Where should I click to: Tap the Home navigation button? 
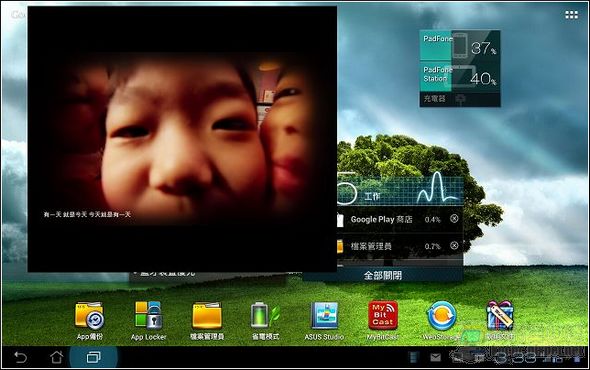coord(56,357)
